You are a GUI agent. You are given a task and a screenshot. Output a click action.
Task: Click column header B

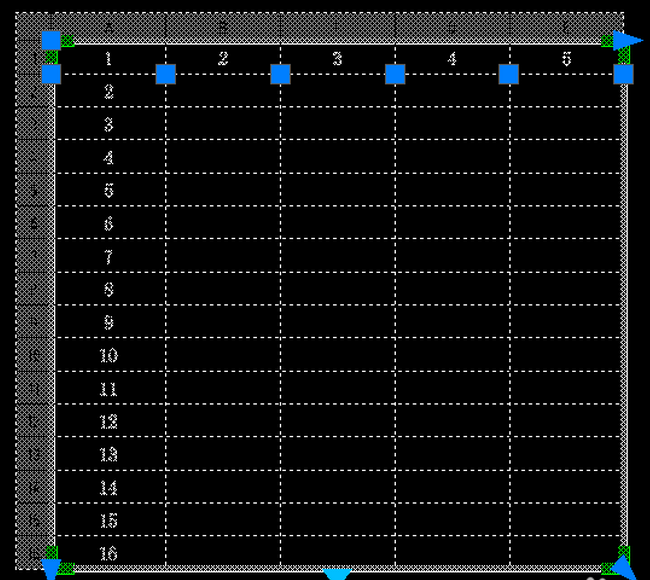click(x=223, y=28)
